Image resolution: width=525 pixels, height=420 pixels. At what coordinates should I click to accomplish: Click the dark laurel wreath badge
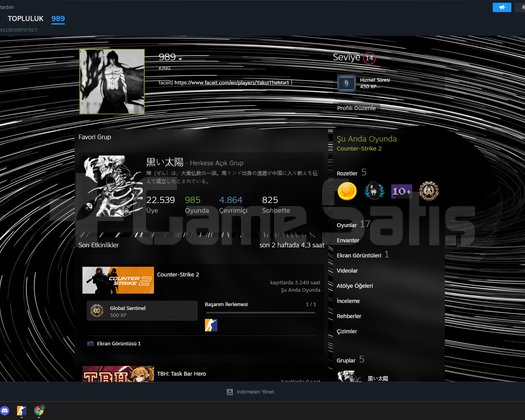pos(374,191)
